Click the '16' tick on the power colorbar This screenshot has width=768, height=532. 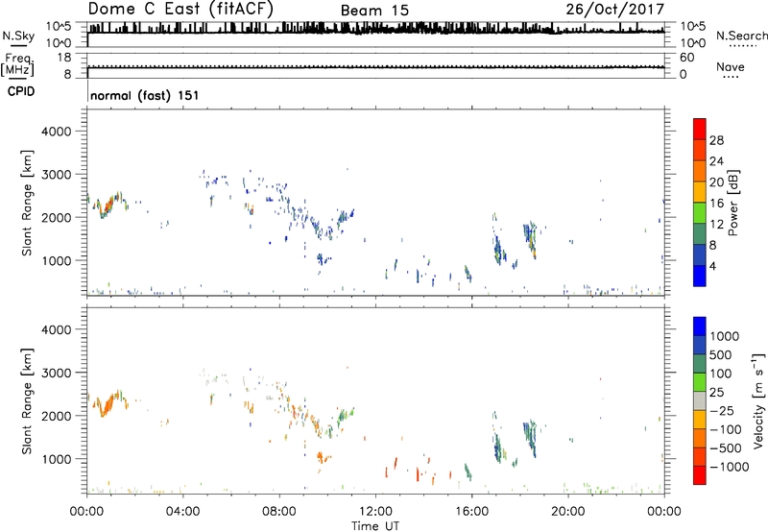tap(716, 204)
